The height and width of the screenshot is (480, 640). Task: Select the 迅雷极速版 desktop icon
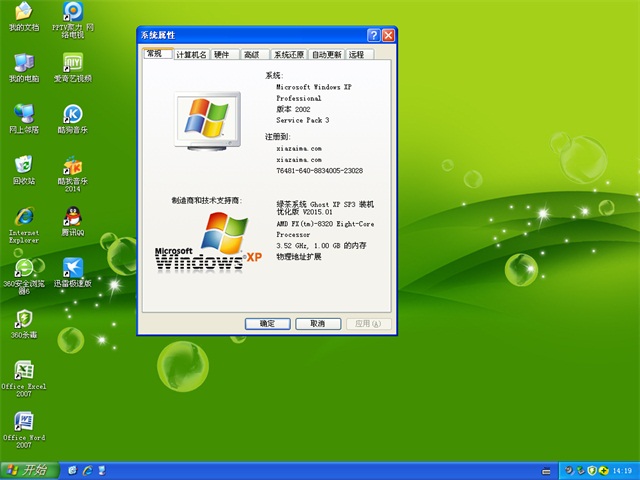coord(72,267)
